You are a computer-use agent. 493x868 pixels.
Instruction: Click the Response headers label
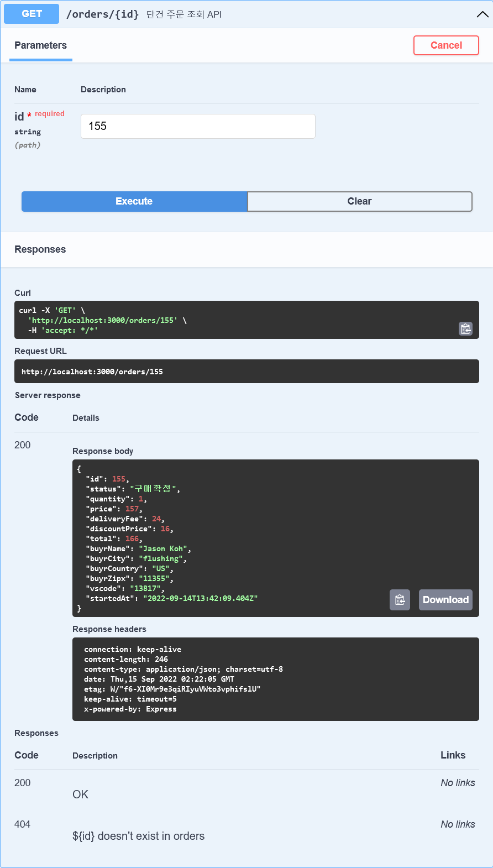coord(109,629)
